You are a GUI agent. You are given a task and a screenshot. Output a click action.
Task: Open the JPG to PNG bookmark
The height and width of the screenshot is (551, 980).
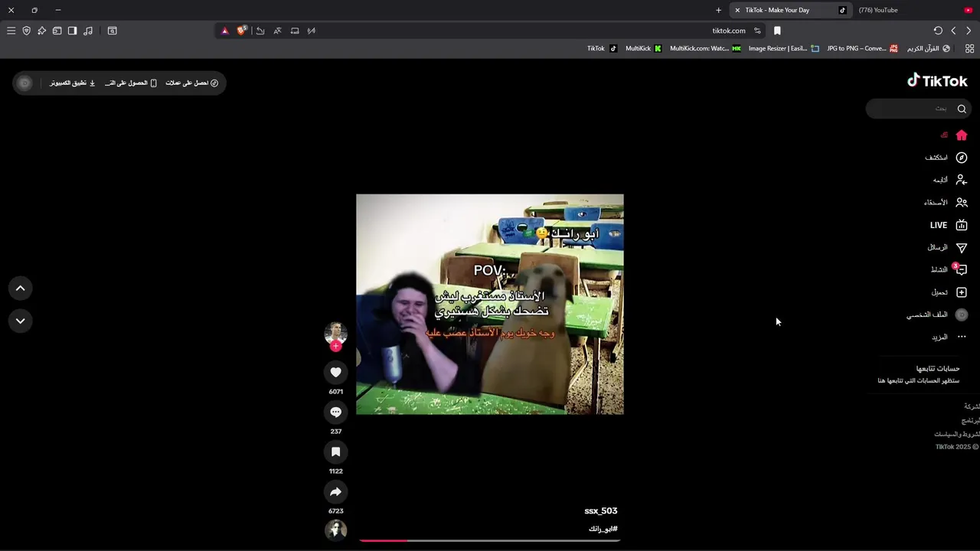[862, 48]
